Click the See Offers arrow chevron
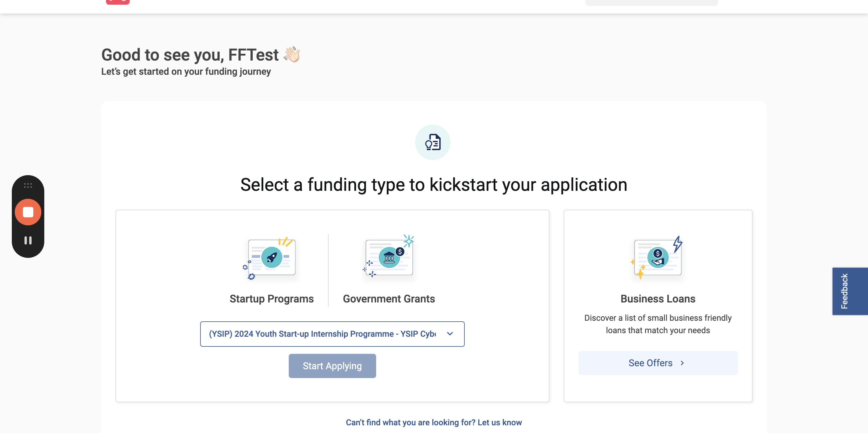 [x=682, y=363]
